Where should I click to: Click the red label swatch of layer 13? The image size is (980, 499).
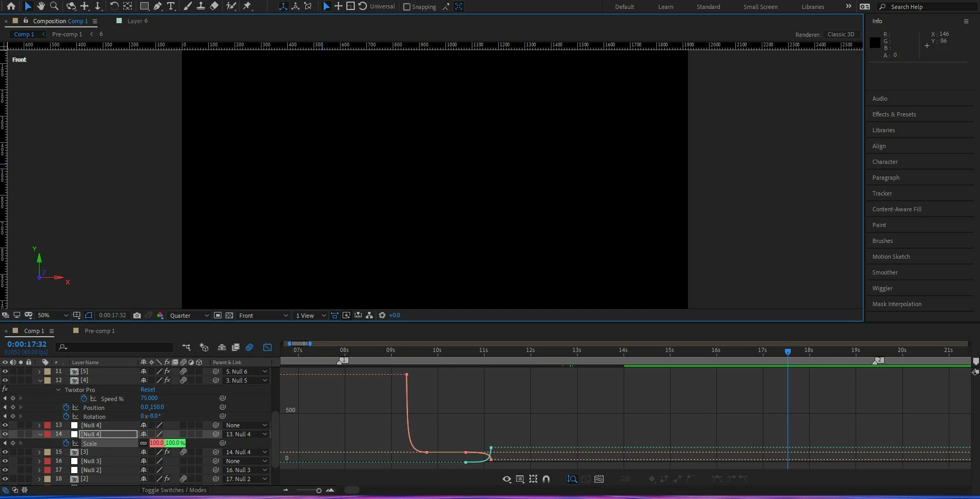[x=47, y=425]
